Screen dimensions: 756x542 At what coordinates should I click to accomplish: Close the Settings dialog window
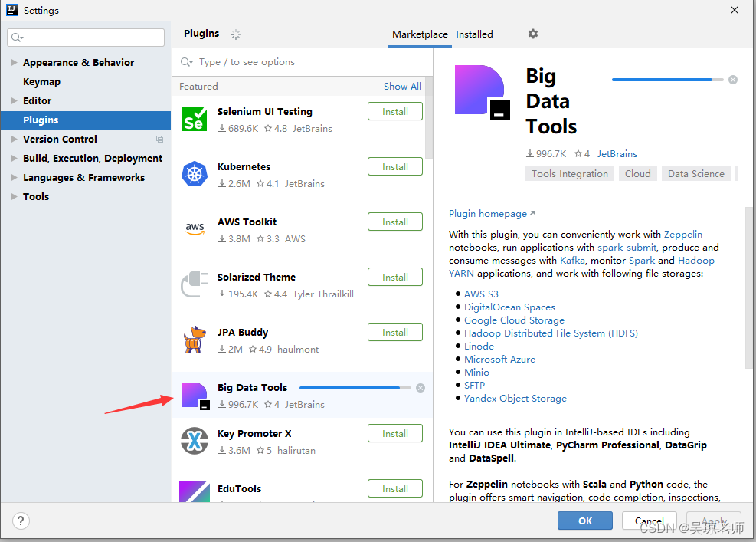(x=735, y=10)
